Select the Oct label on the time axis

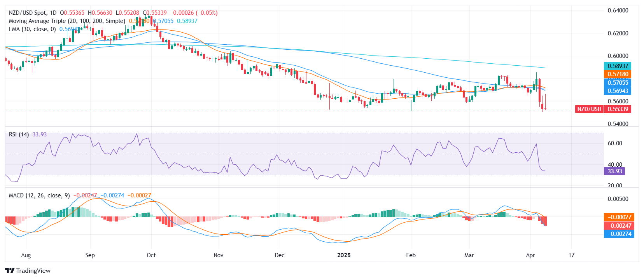pyautogui.click(x=151, y=255)
